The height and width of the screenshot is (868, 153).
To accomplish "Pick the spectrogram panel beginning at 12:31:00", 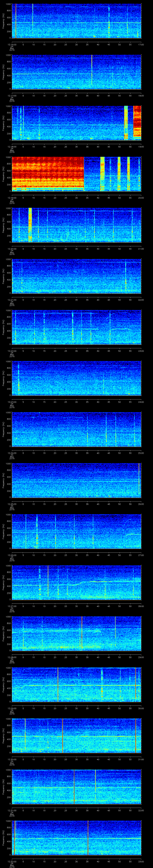I will [77, 787].
